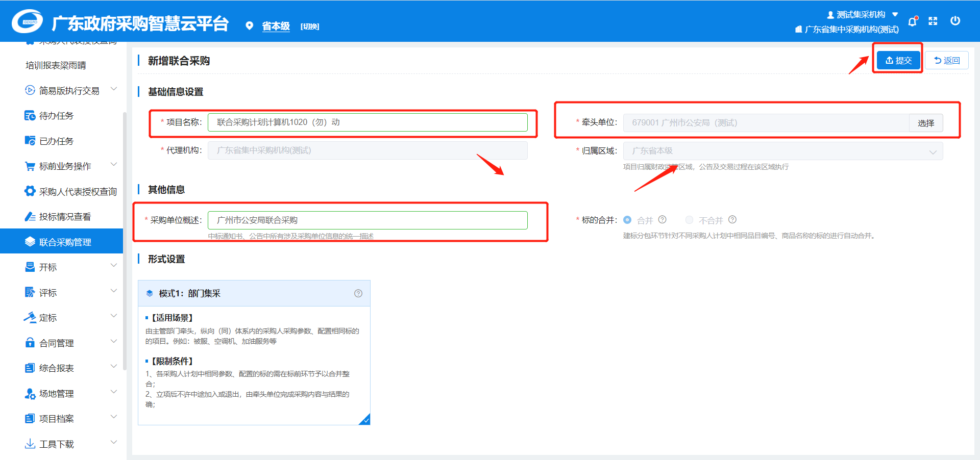Open the 测试集采机构 user dropdown

click(862, 14)
